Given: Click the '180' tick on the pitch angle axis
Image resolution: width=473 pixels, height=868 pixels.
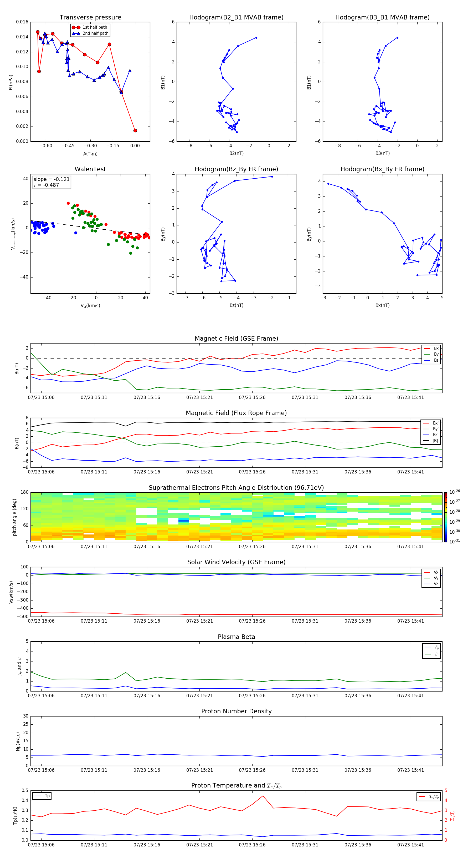Looking at the screenshot, I should pyautogui.click(x=25, y=492).
